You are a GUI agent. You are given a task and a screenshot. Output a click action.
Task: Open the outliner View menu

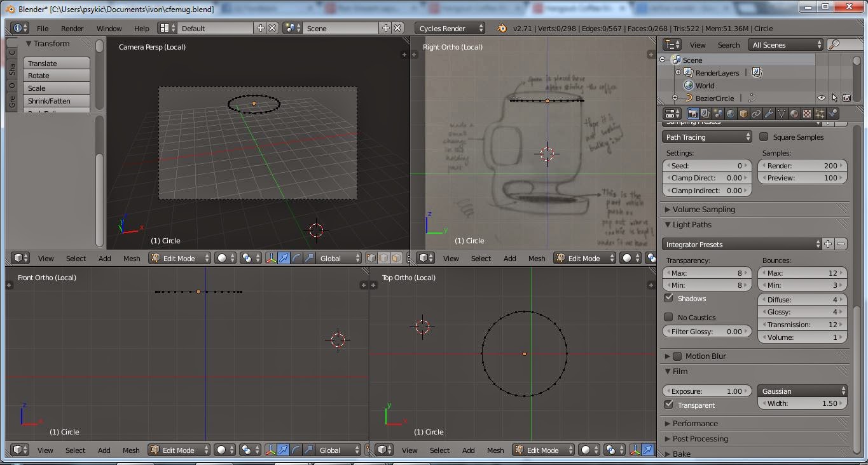[698, 45]
